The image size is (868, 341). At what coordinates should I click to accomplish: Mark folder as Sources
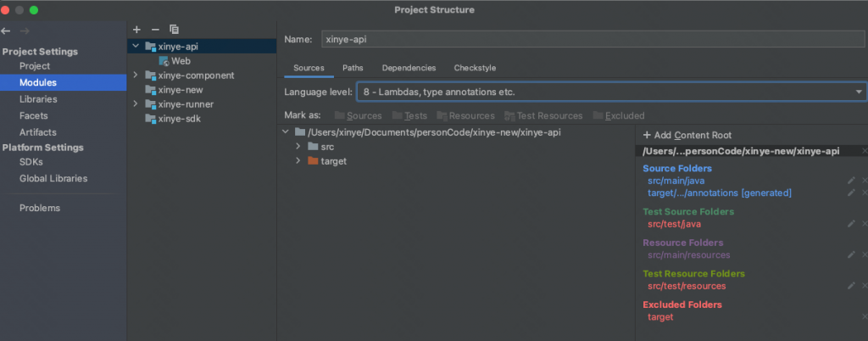click(358, 115)
